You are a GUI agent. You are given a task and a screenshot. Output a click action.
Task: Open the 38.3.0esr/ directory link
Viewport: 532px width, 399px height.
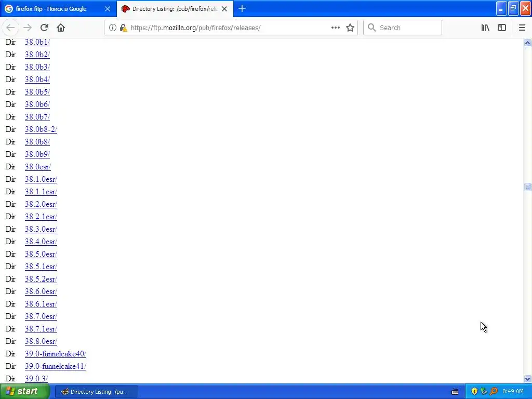point(41,229)
